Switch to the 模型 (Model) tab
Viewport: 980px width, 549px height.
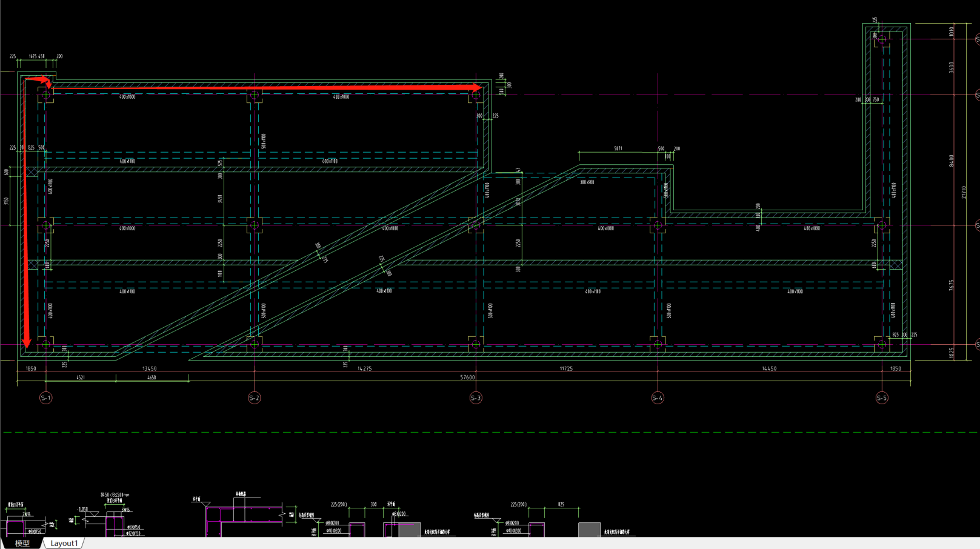click(x=22, y=543)
